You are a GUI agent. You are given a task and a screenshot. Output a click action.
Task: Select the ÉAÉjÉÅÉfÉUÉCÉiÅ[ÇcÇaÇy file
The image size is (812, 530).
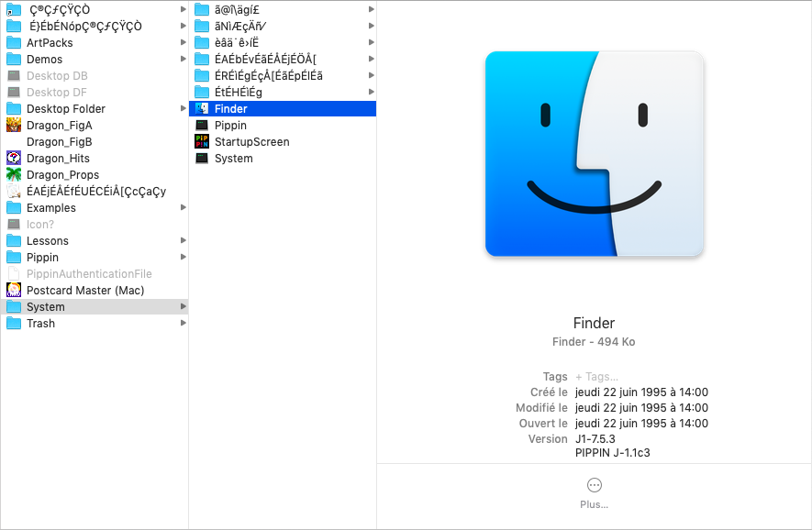click(x=96, y=192)
